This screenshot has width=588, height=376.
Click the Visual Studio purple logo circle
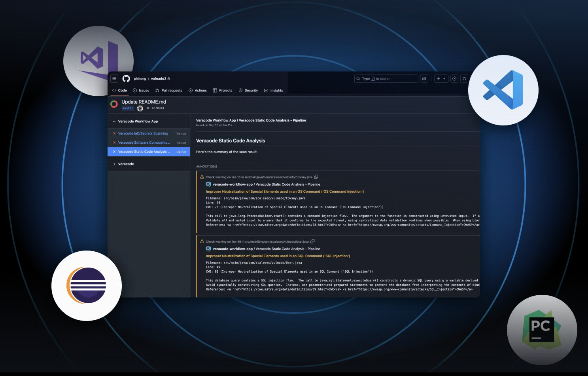(98, 61)
